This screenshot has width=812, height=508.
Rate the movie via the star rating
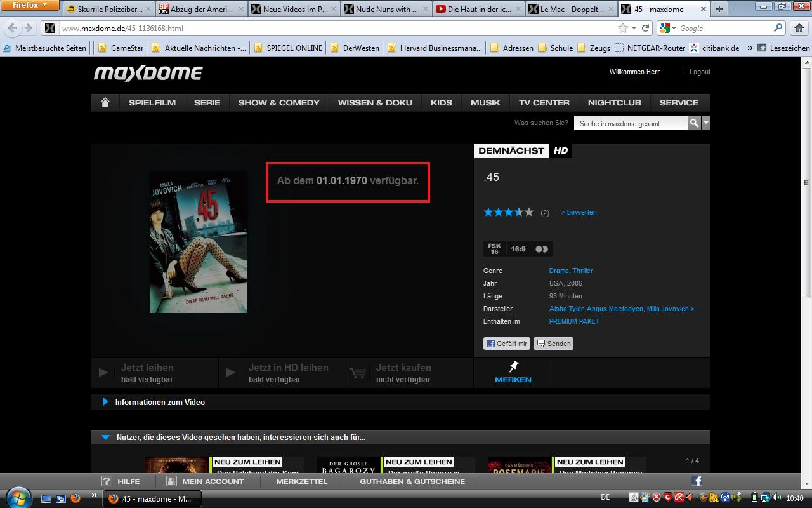pos(509,212)
